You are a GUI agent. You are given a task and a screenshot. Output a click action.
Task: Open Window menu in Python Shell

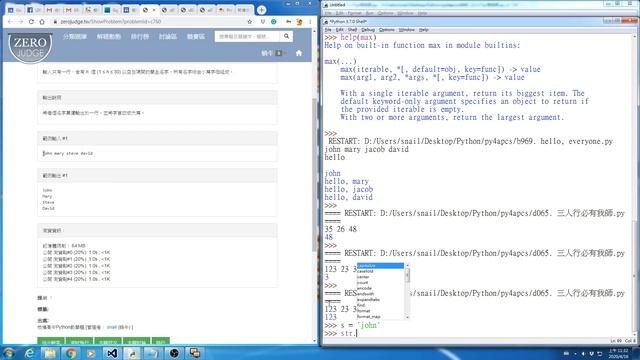coord(407,30)
